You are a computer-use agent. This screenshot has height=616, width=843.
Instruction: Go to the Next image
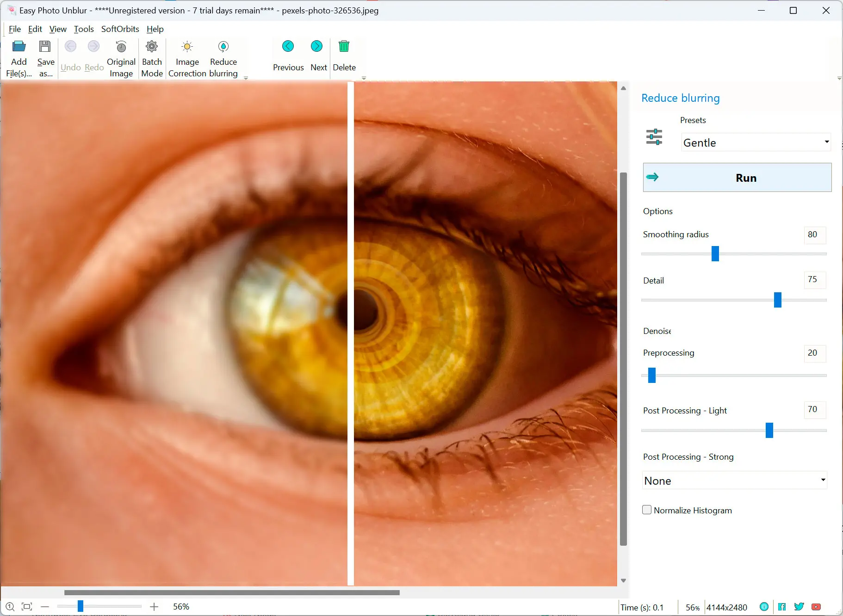pos(318,55)
